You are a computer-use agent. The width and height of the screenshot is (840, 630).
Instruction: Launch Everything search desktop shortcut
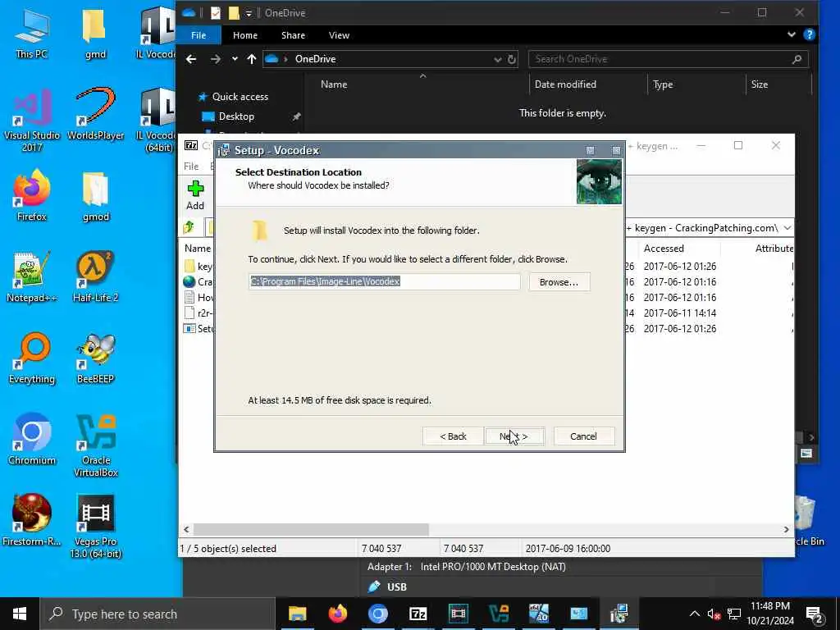(x=32, y=358)
